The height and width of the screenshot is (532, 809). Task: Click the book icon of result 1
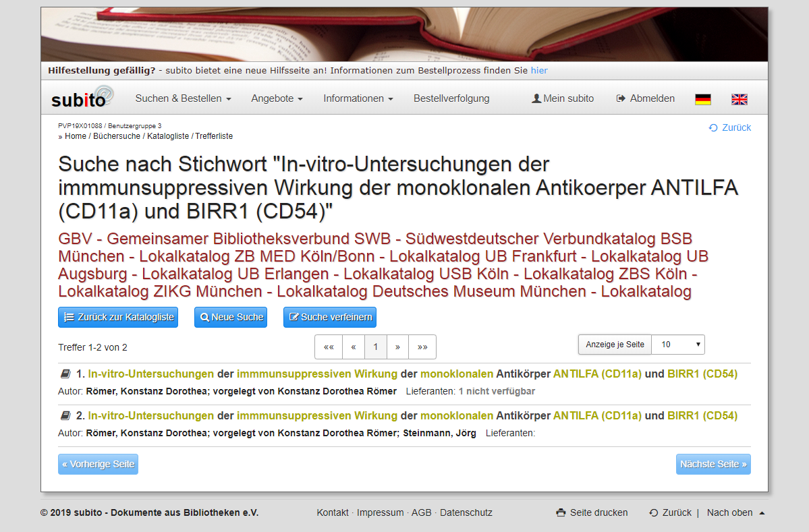click(65, 374)
